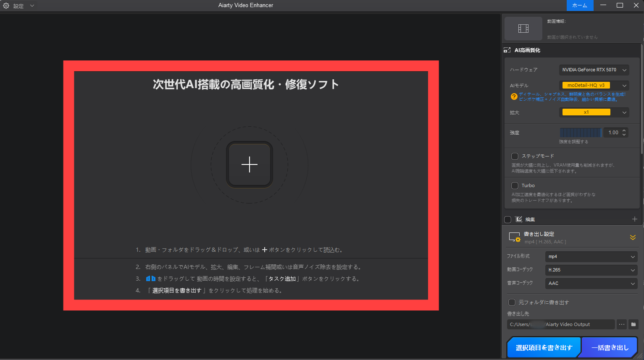Viewport: 644px width, 360px height.
Task: Adjust the 強度 strength slider
Action: point(580,132)
